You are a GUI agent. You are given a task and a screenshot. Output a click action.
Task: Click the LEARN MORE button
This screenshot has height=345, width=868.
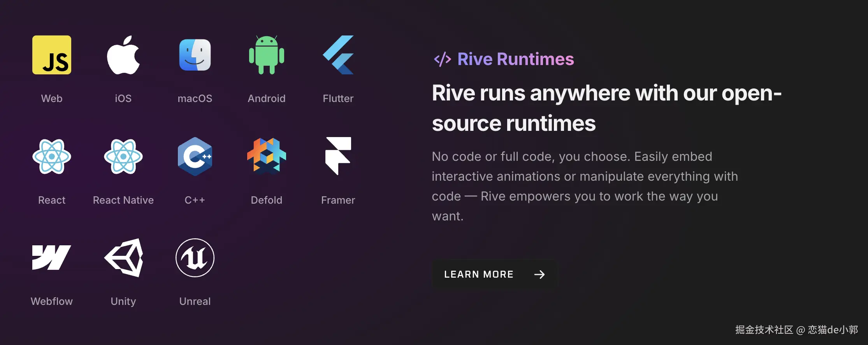[494, 275]
